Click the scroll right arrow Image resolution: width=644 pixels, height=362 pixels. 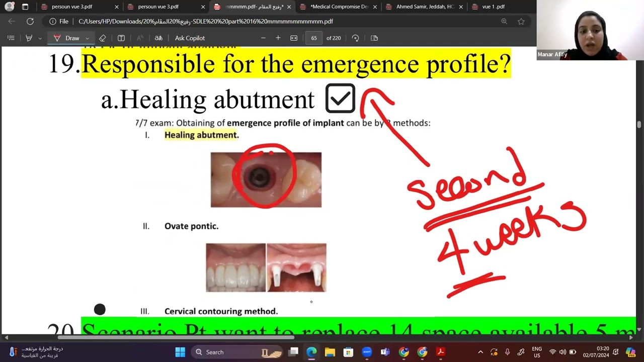click(x=632, y=337)
